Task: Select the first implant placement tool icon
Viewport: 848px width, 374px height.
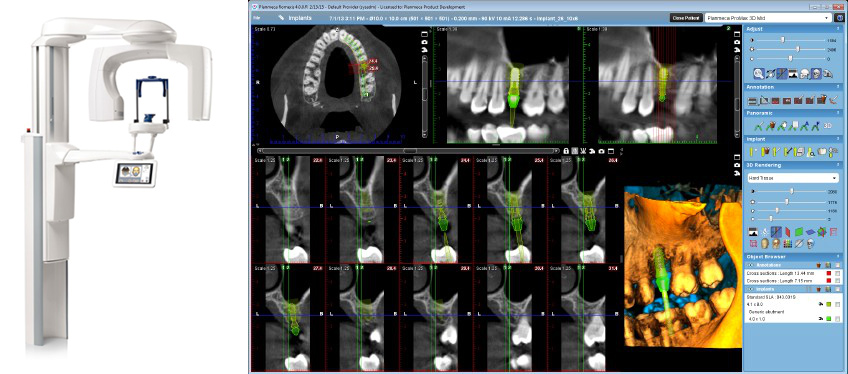Action: pyautogui.click(x=752, y=151)
